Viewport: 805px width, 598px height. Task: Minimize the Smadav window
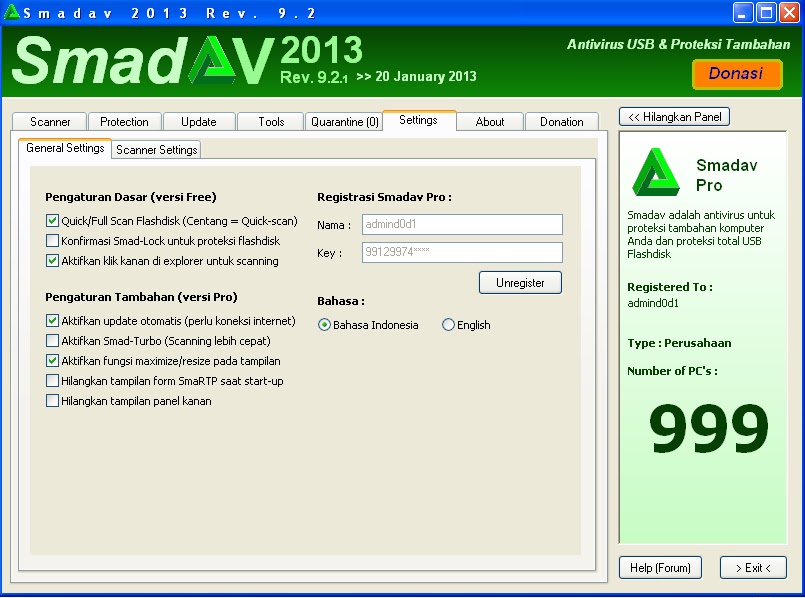pyautogui.click(x=743, y=12)
